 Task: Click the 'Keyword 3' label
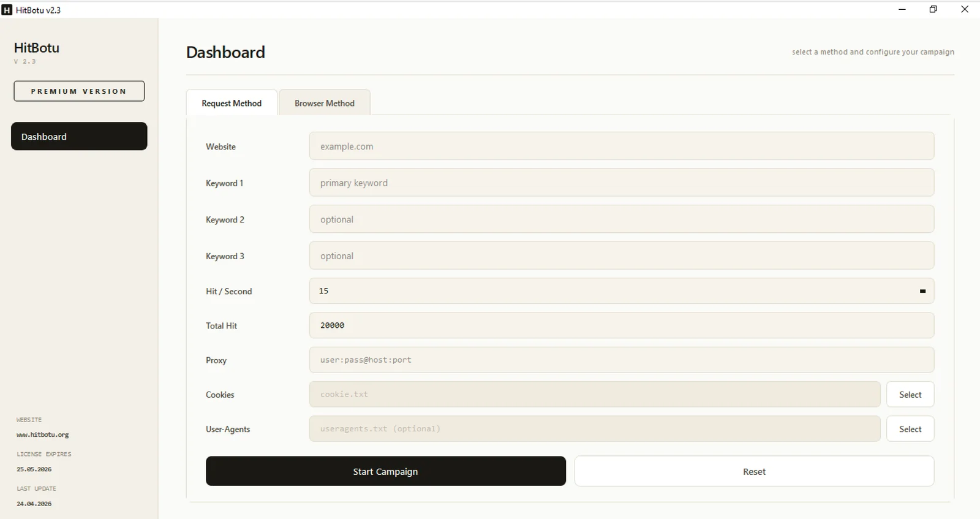(x=225, y=256)
